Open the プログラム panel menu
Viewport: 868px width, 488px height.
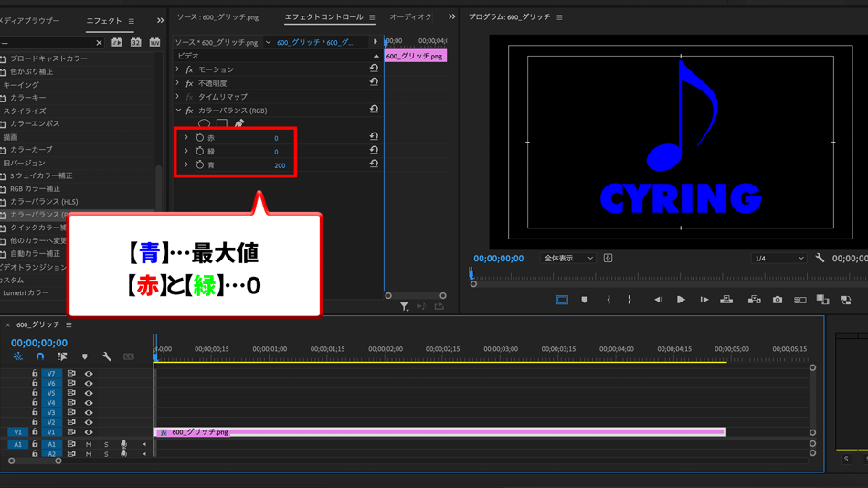[560, 17]
